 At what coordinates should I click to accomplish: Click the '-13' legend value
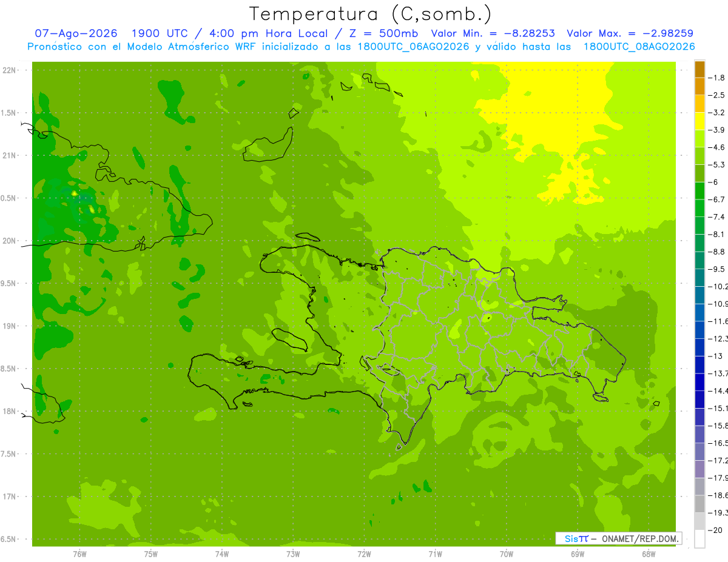tap(716, 356)
